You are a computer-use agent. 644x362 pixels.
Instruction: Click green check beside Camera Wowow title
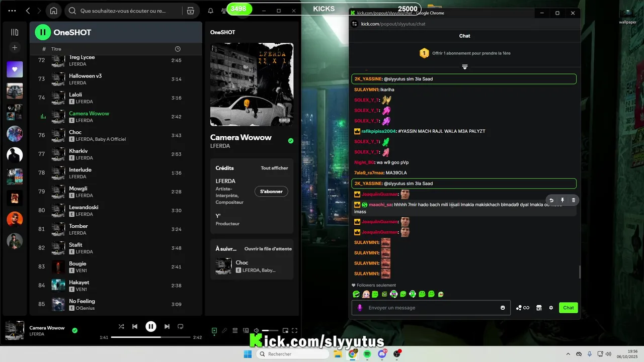[x=291, y=141]
